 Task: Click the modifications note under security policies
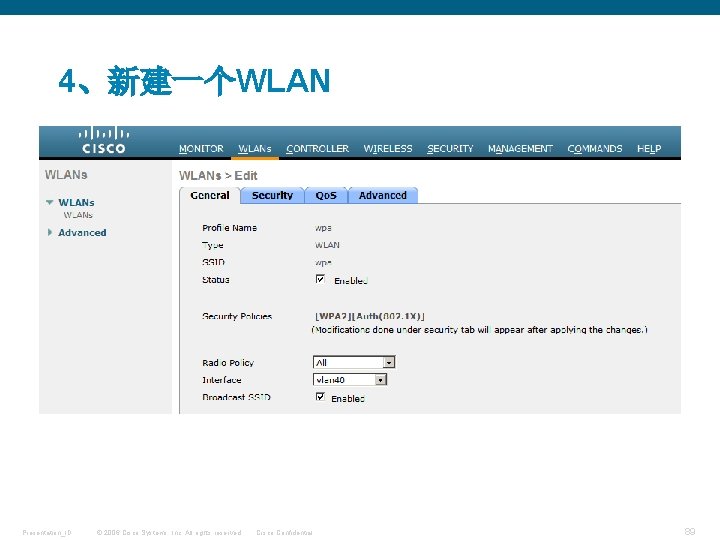click(x=479, y=330)
